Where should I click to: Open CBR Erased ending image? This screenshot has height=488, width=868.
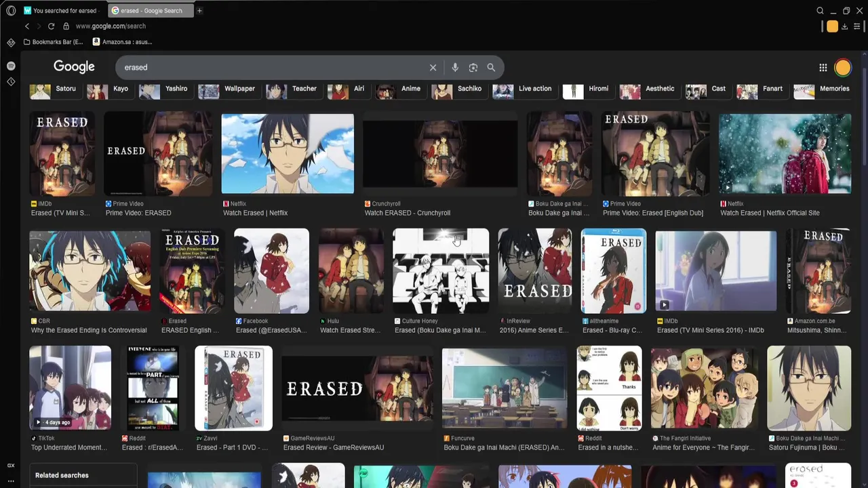point(90,271)
